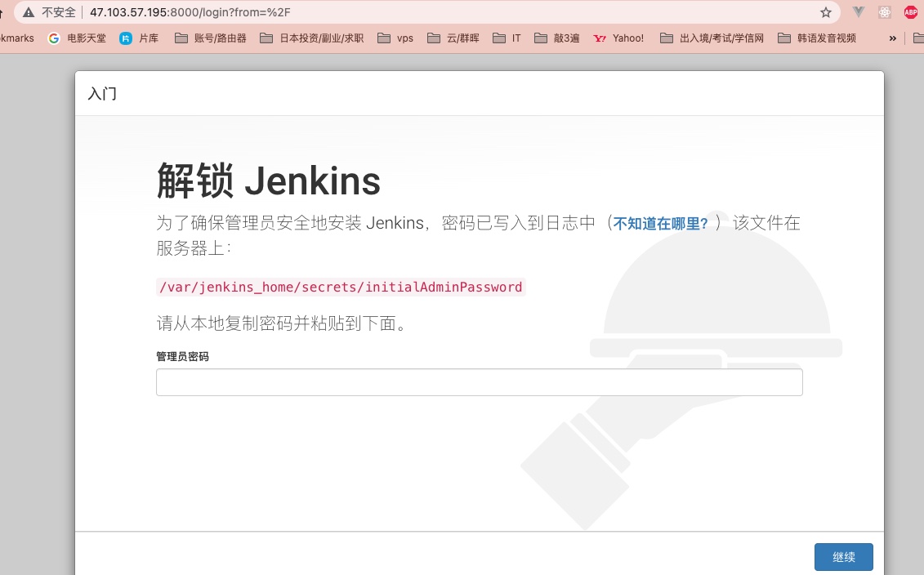Click the Vue devtools extension icon

(x=858, y=12)
